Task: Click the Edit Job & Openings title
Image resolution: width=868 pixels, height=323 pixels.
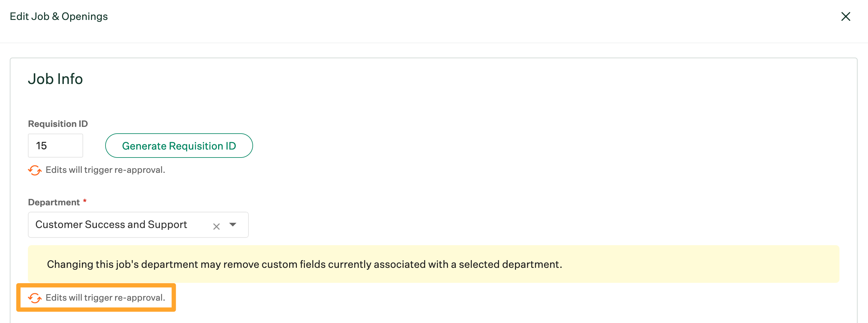Action: pyautogui.click(x=59, y=16)
